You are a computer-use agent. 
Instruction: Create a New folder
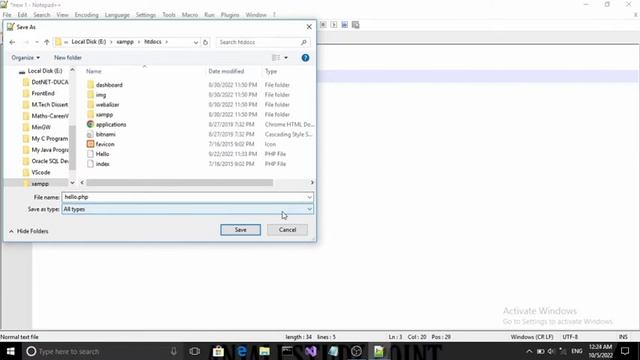(x=68, y=58)
